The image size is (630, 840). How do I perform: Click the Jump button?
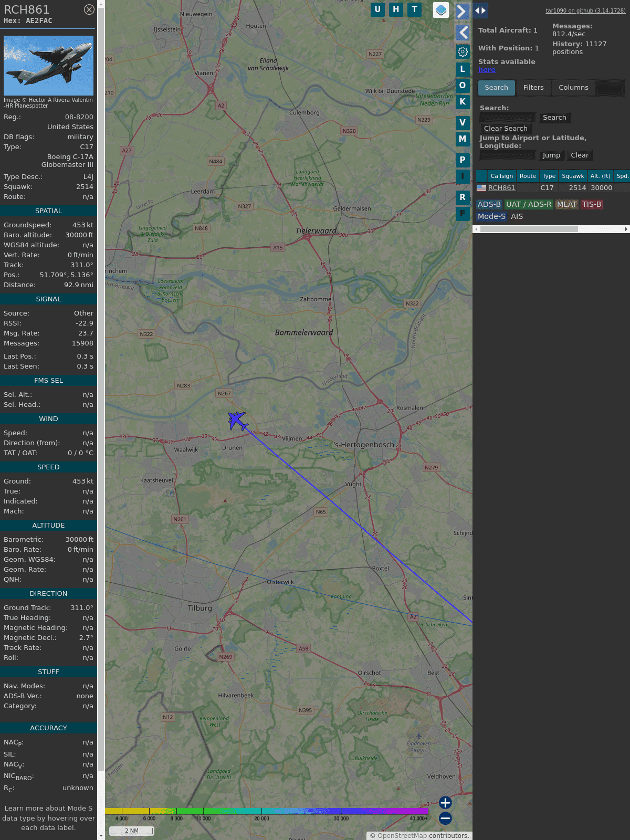(551, 155)
